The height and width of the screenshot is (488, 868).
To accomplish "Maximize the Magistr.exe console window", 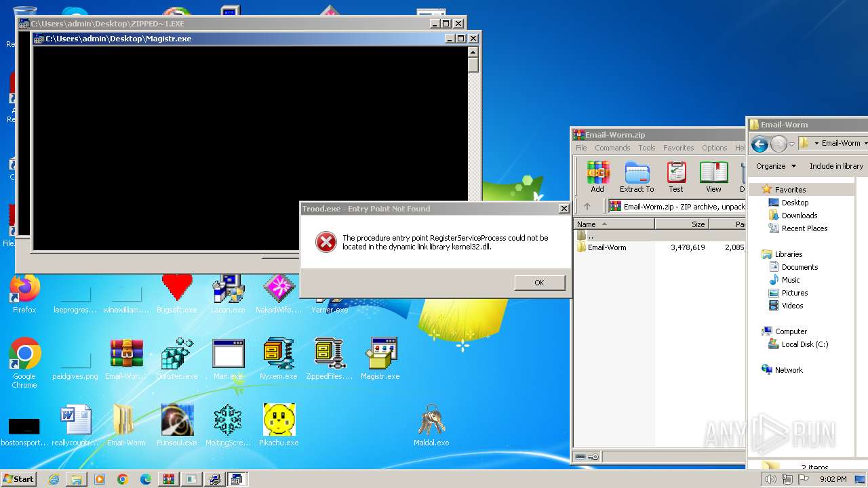I will 461,39.
